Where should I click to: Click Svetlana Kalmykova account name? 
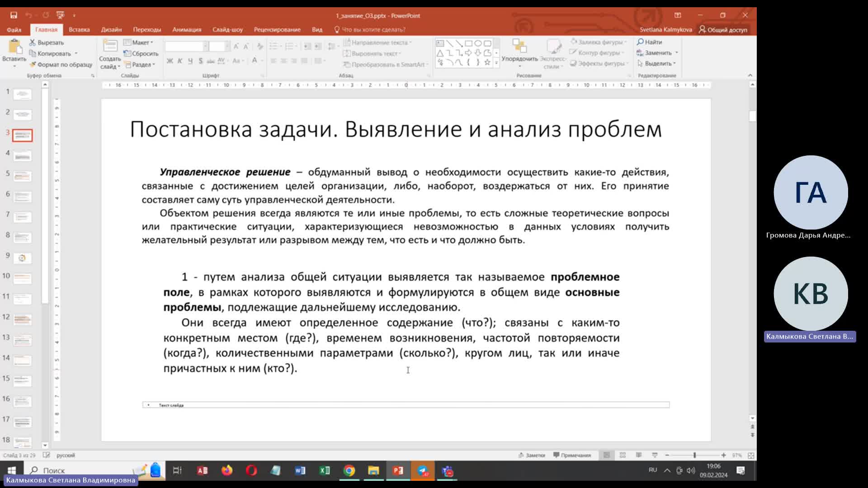point(665,30)
